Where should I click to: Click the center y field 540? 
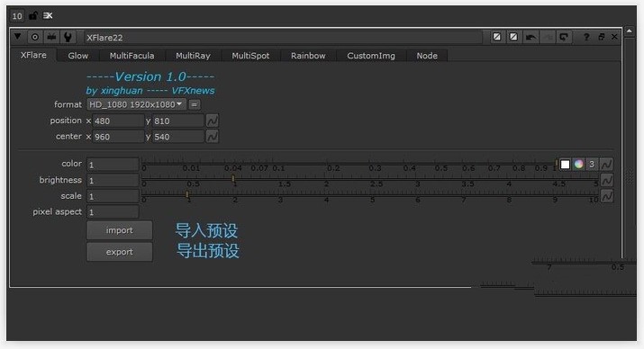pos(178,137)
